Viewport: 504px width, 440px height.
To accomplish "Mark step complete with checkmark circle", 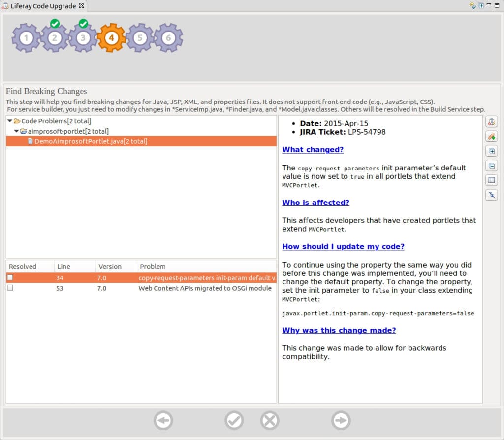I will [x=234, y=420].
